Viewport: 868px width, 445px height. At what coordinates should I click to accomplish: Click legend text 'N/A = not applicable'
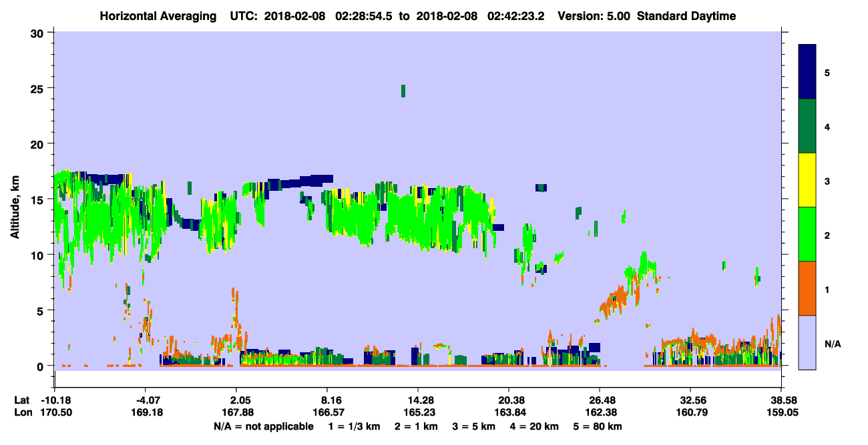tap(264, 426)
